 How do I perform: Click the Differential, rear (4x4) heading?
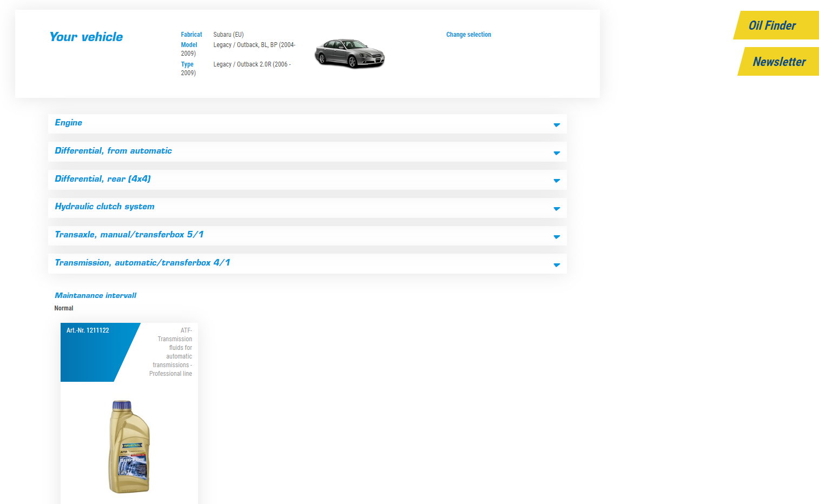tap(103, 179)
